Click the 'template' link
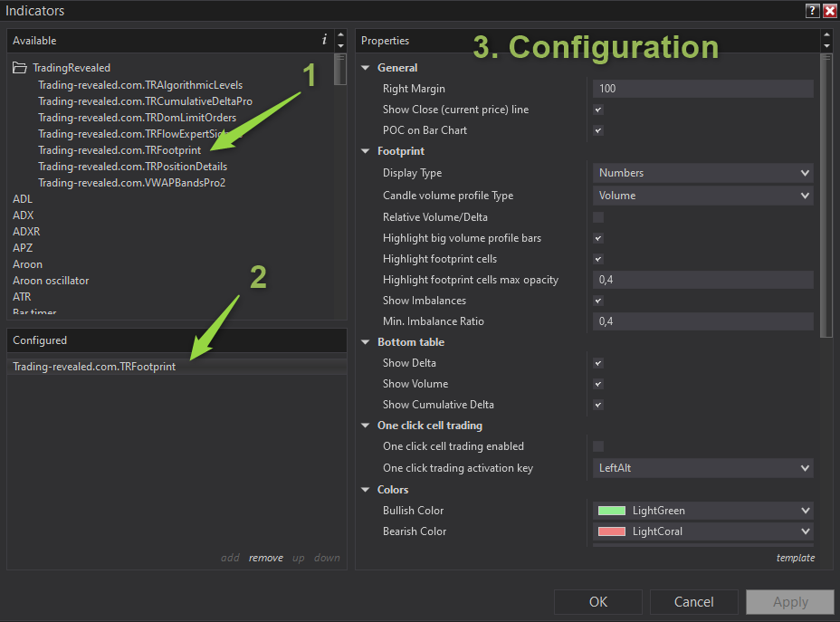 click(x=796, y=558)
